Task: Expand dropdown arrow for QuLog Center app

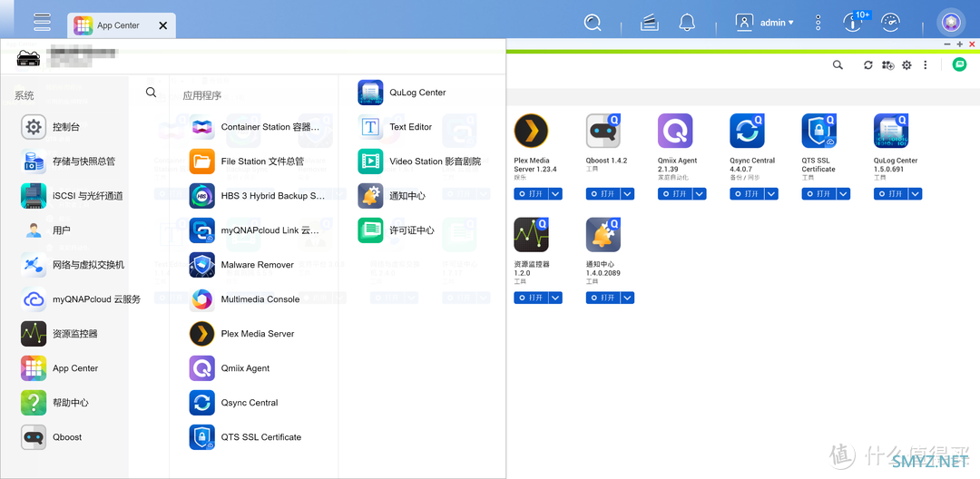Action: pyautogui.click(x=915, y=194)
